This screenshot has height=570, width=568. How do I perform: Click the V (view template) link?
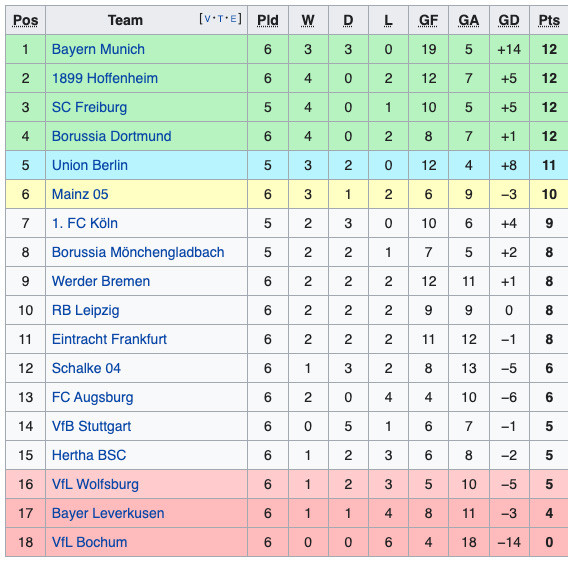point(207,19)
